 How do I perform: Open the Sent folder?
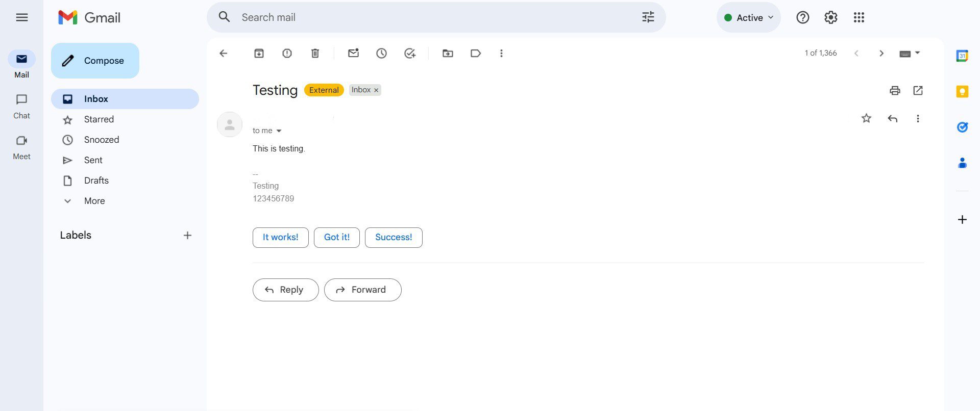coord(93,160)
